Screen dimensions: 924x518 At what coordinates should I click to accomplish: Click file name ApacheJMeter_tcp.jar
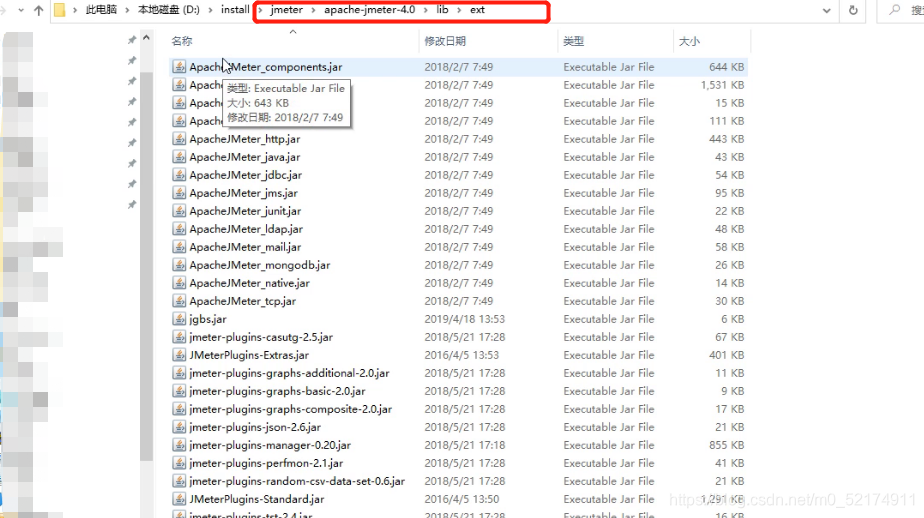[243, 301]
